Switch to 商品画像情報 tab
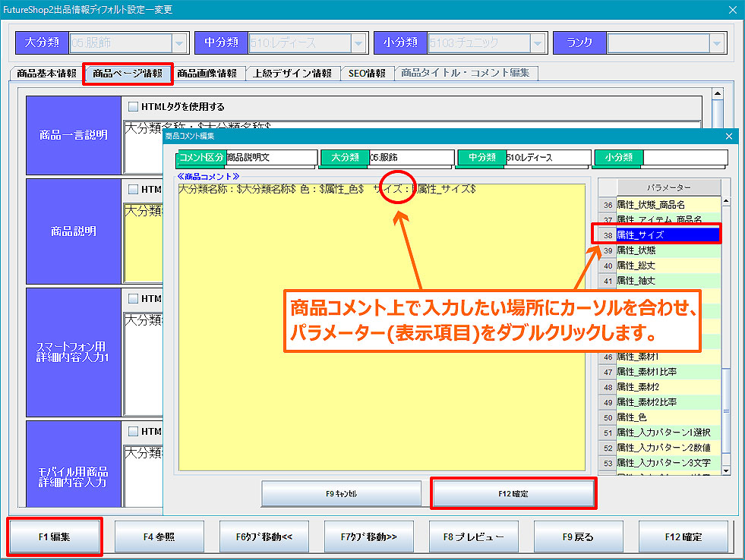745x560 pixels. point(207,74)
